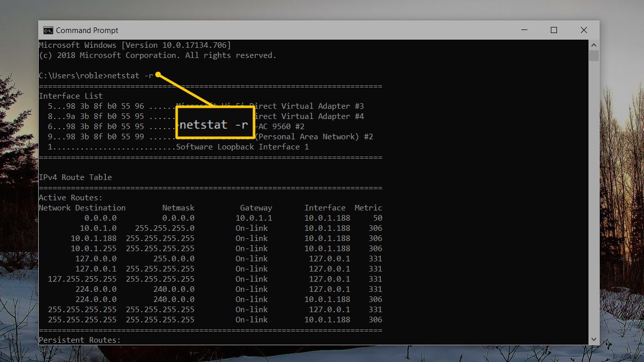Click the "Persistent Routes:" label
The height and width of the screenshot is (362, 644).
[80, 340]
